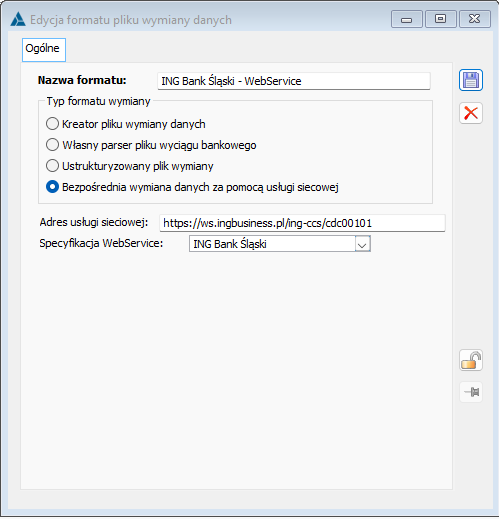Screen dimensions: 499x519
Task: Close the window using title bar X
Action: [x=475, y=19]
